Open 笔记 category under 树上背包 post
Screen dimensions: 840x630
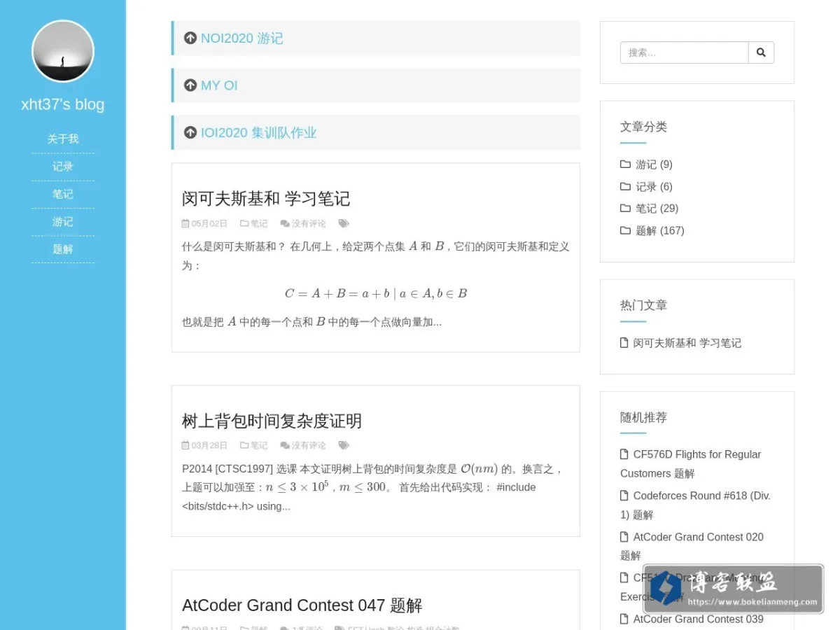tap(259, 446)
